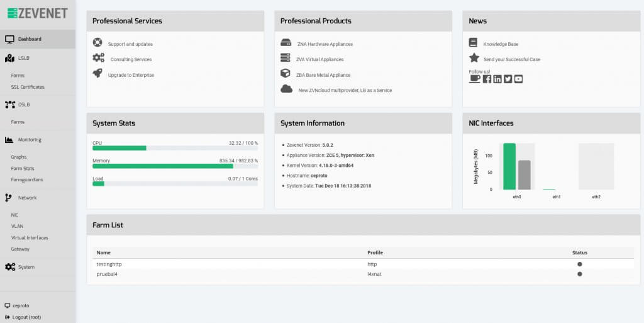Click the status dot for pruebal4
644x323 pixels.
point(579,274)
